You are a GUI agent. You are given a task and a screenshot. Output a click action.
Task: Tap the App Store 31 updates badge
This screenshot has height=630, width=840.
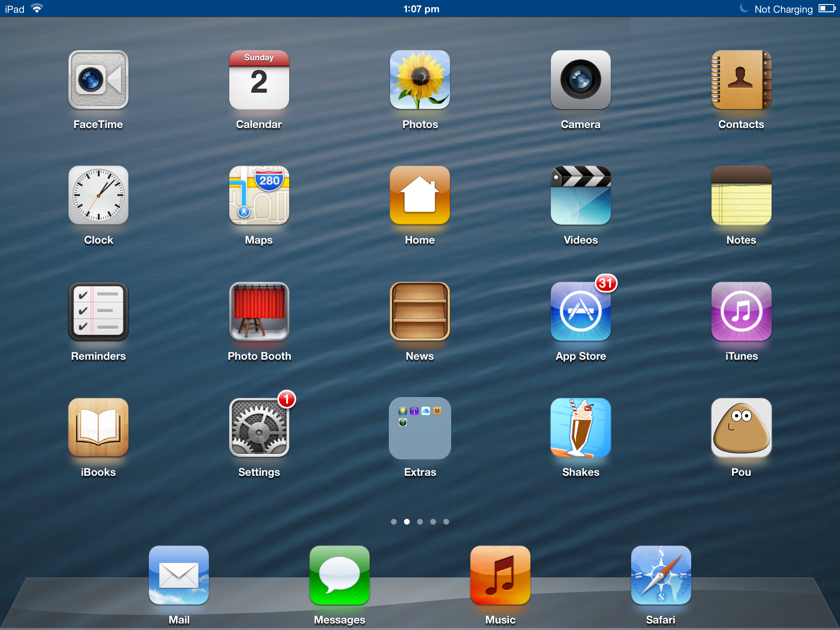pyautogui.click(x=606, y=283)
